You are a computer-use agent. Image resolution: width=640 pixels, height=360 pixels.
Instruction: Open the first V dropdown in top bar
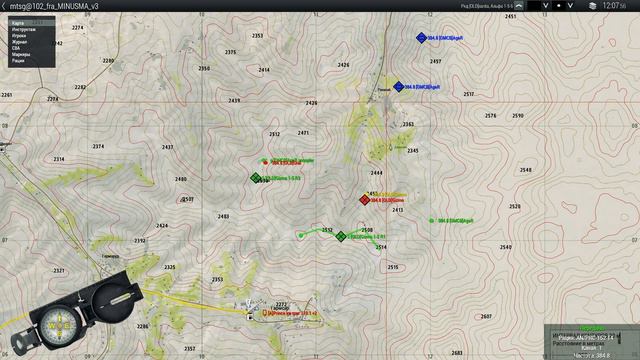[545, 6]
